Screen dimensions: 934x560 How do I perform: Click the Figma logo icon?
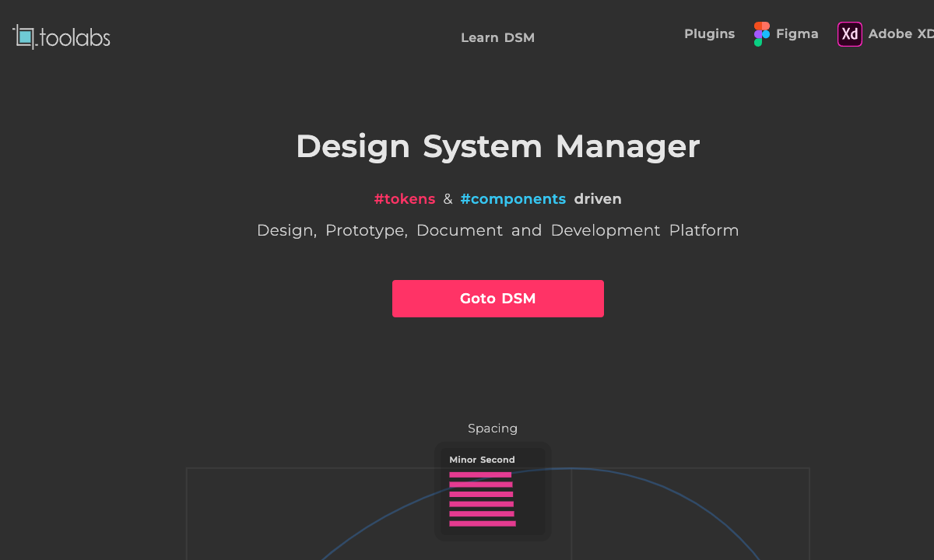[x=761, y=34]
